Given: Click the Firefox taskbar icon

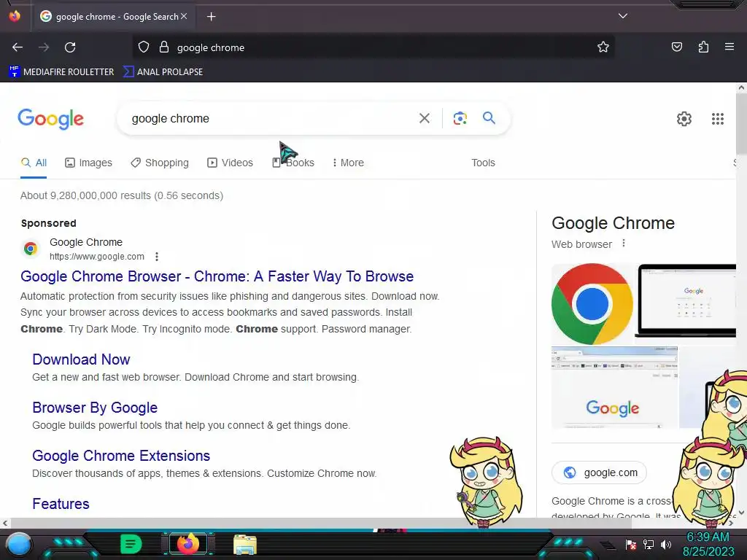Looking at the screenshot, I should coord(187,544).
